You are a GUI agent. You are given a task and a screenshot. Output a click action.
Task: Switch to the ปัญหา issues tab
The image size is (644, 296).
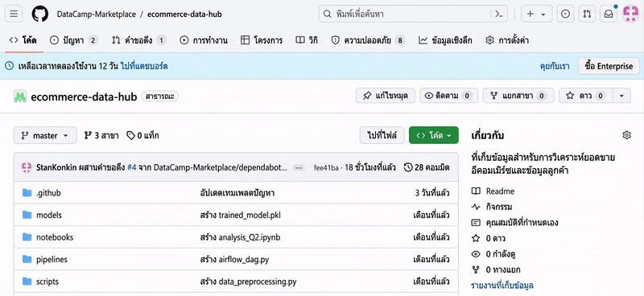pyautogui.click(x=74, y=40)
